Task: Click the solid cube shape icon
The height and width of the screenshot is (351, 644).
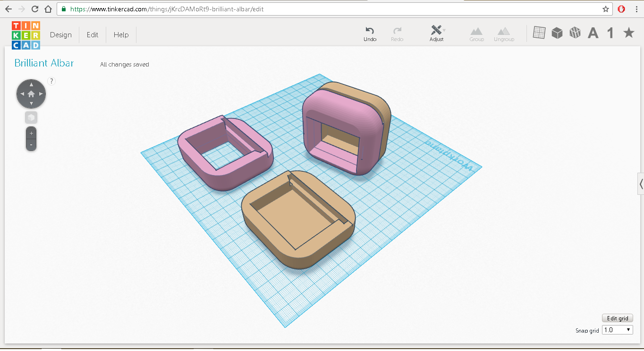Action: coord(557,33)
